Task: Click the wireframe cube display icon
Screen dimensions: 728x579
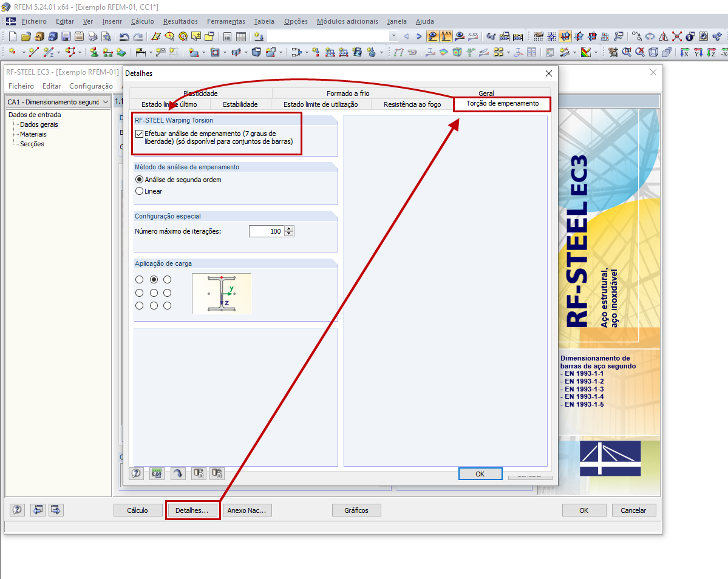Action: coord(653,52)
